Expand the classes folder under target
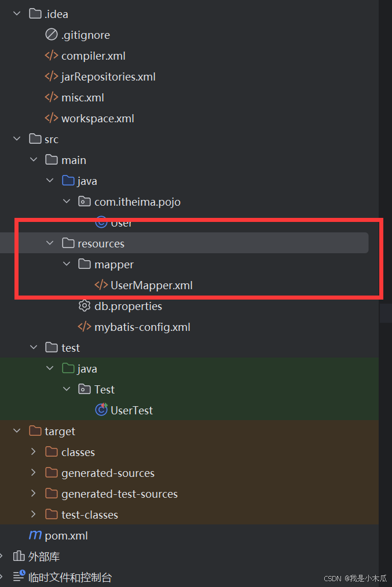The height and width of the screenshot is (587, 392). [33, 451]
